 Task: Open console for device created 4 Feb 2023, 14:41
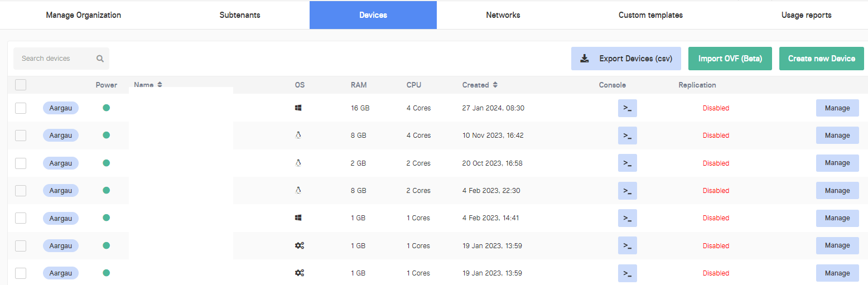[x=627, y=218]
